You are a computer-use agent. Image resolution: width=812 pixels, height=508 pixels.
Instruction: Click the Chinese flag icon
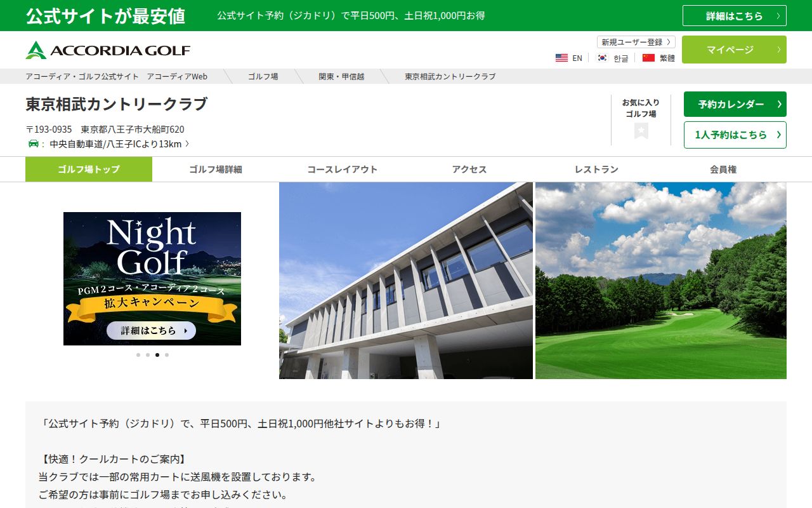pos(648,58)
